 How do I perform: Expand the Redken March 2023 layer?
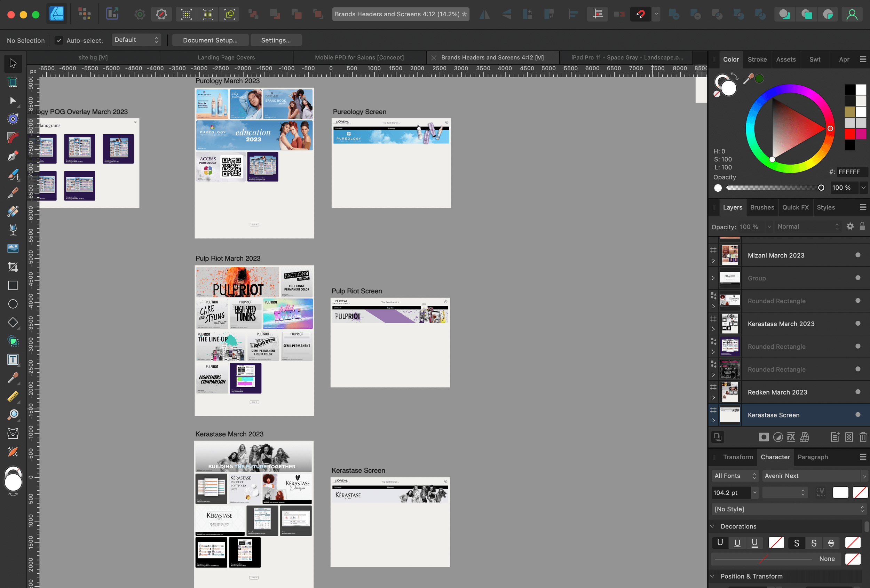(x=713, y=397)
